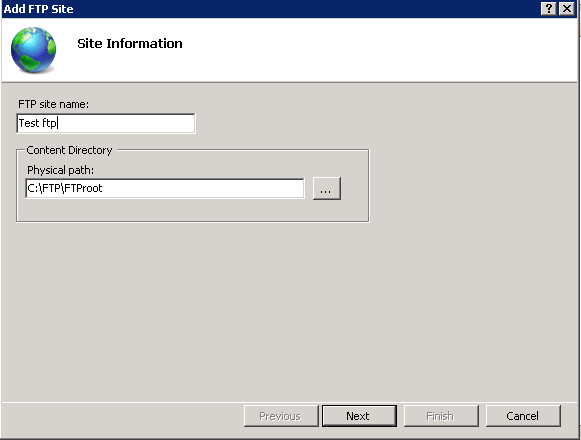Click the greyed-out Previous button
Image resolution: width=581 pixels, height=440 pixels.
click(x=281, y=416)
